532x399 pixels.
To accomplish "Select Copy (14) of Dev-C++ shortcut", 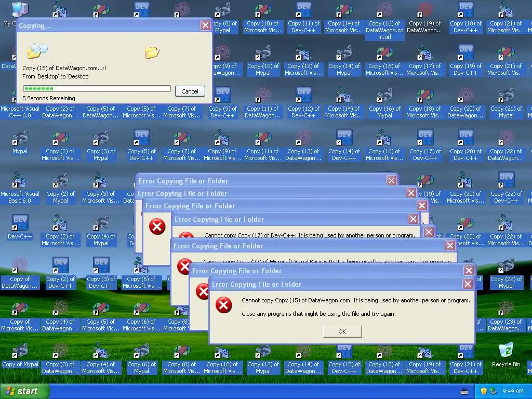I will [344, 146].
